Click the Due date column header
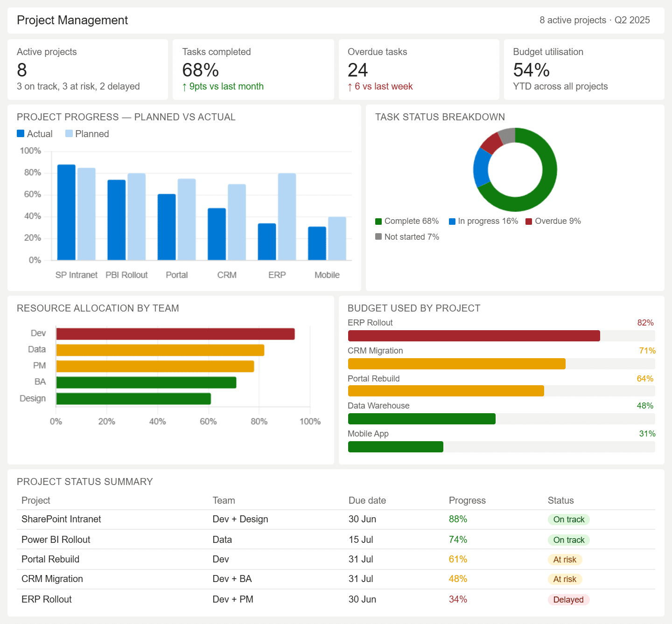 [x=367, y=500]
